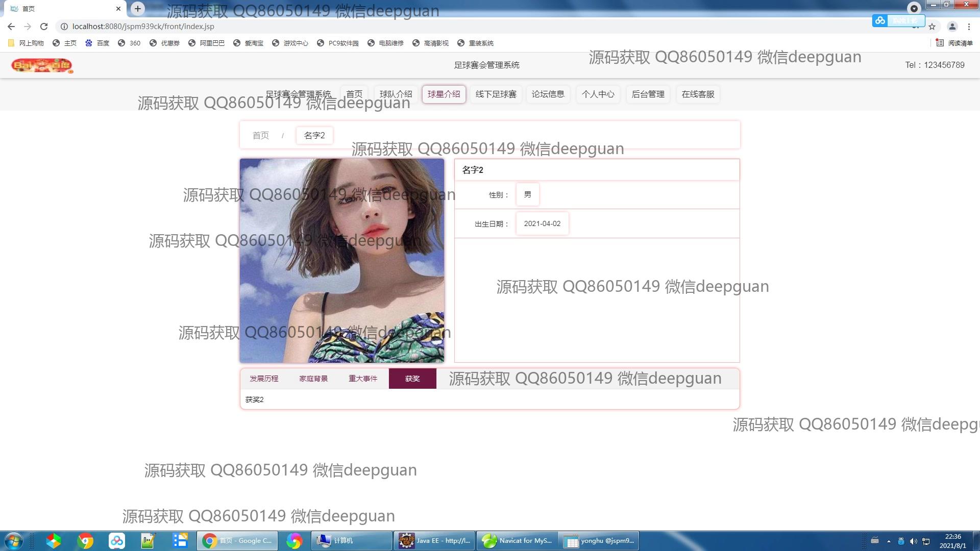This screenshot has width=980, height=551.
Task: Open 球队介绍 navigation item
Action: click(x=396, y=94)
